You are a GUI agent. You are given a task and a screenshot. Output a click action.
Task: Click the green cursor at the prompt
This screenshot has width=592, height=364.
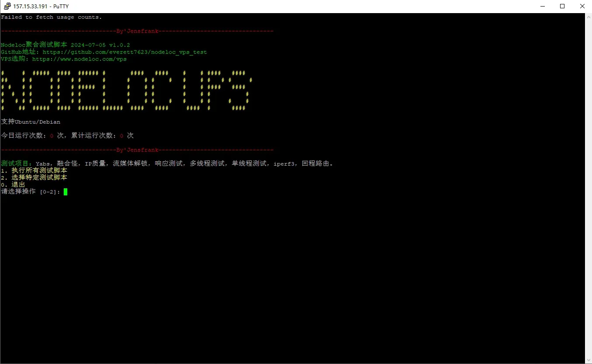point(66,191)
